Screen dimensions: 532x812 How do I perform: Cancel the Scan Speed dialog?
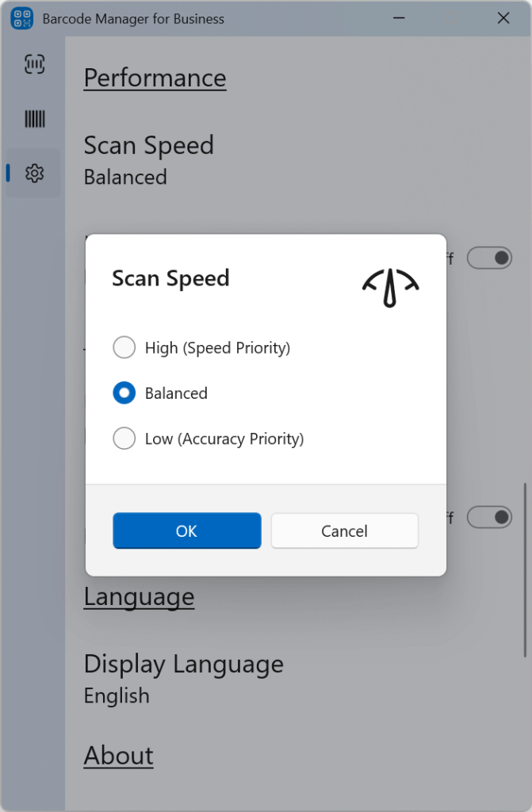point(344,530)
